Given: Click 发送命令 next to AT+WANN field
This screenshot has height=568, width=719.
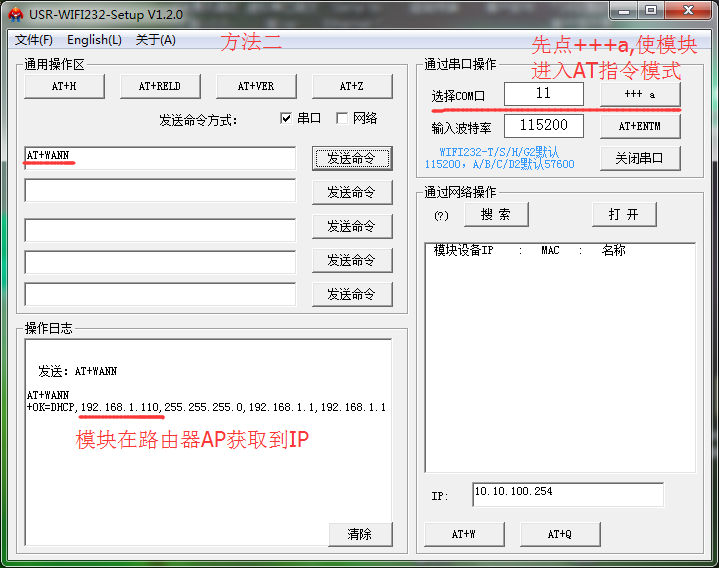Looking at the screenshot, I should [351, 158].
